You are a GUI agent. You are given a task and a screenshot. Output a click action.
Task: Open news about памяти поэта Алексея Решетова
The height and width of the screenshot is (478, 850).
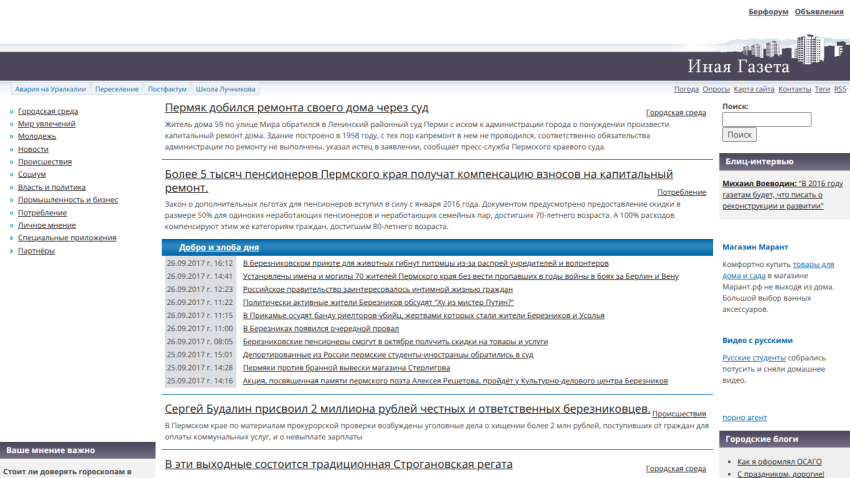455,381
